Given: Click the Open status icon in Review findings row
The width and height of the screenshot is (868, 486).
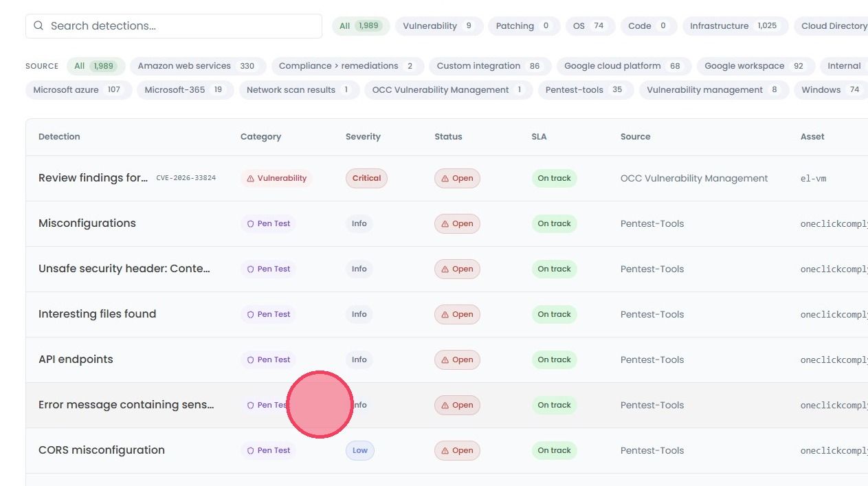Looking at the screenshot, I should (445, 178).
